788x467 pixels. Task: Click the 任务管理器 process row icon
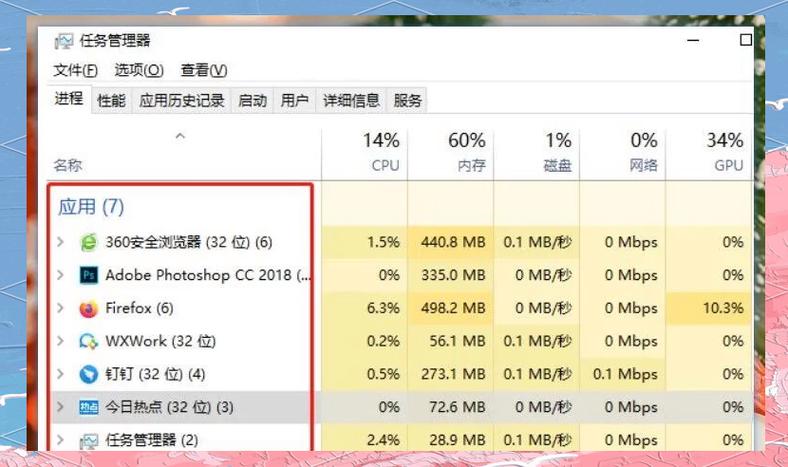click(x=88, y=441)
